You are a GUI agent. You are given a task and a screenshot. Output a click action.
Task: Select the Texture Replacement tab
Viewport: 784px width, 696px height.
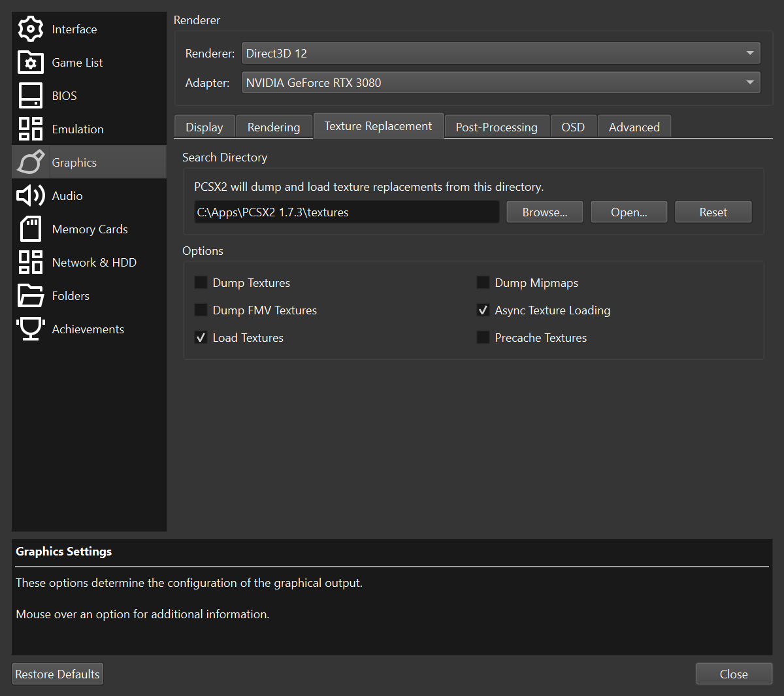(x=378, y=125)
